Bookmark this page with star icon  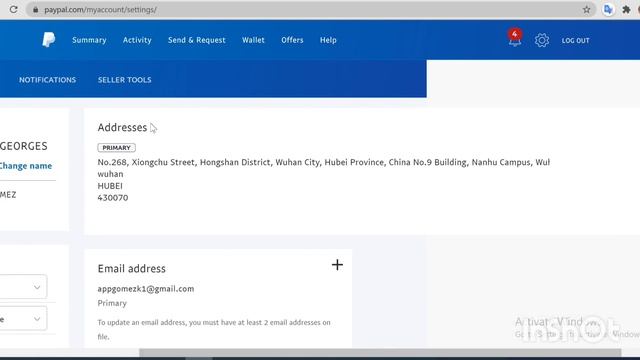[x=587, y=9]
